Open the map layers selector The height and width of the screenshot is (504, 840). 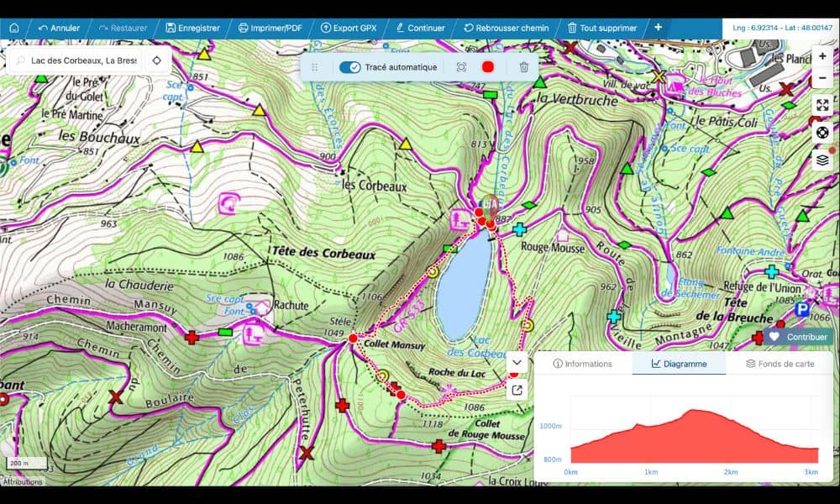tap(822, 160)
